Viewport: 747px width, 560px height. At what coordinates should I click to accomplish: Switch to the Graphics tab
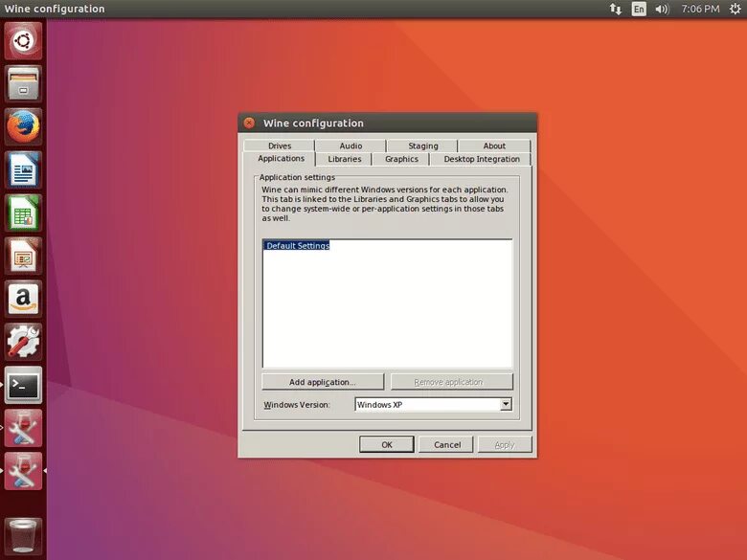401,159
